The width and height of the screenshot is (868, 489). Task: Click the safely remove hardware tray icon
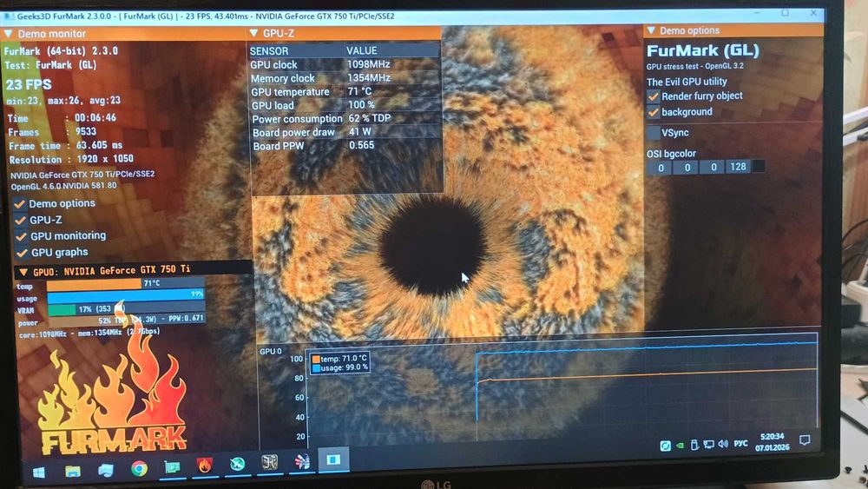694,445
